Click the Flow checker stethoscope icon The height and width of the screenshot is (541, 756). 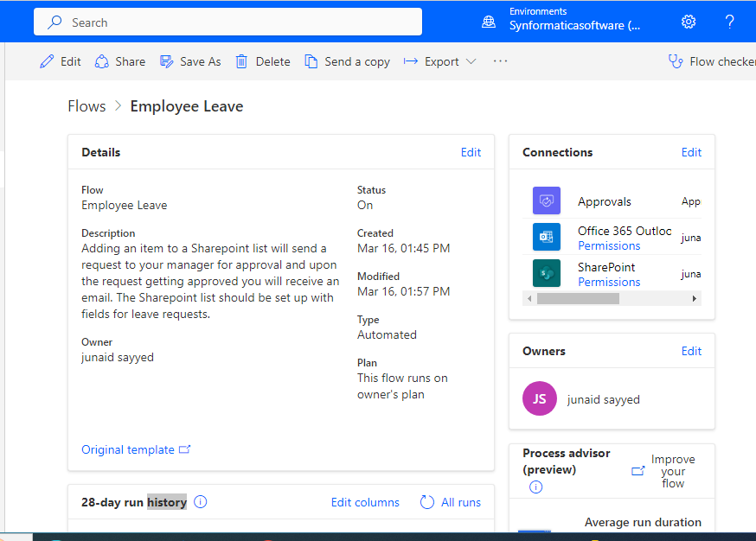[x=676, y=61]
